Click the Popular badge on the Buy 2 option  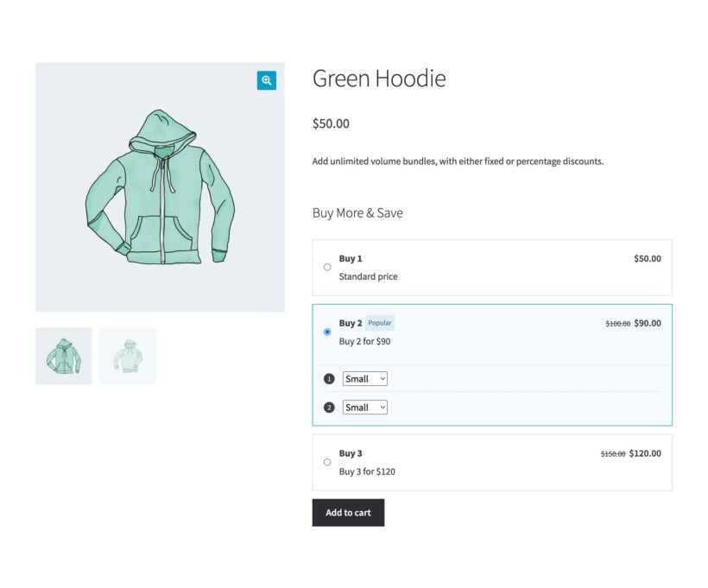click(x=380, y=322)
